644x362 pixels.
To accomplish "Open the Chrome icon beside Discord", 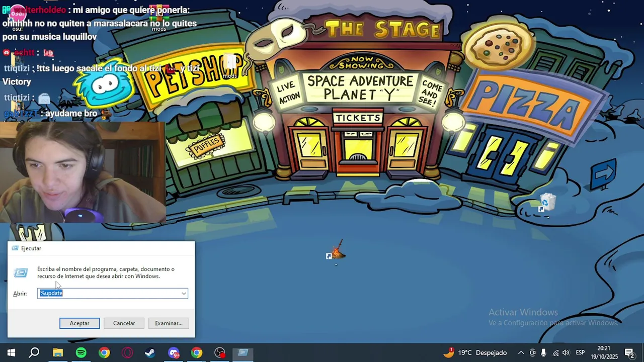I will [197, 353].
